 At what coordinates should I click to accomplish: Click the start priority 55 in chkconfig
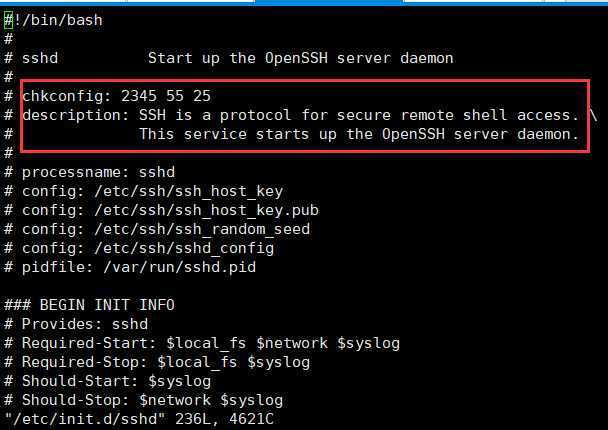click(174, 96)
